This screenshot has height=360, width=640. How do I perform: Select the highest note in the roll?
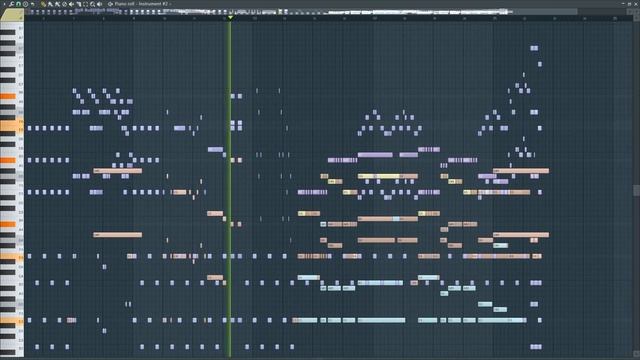pos(534,48)
